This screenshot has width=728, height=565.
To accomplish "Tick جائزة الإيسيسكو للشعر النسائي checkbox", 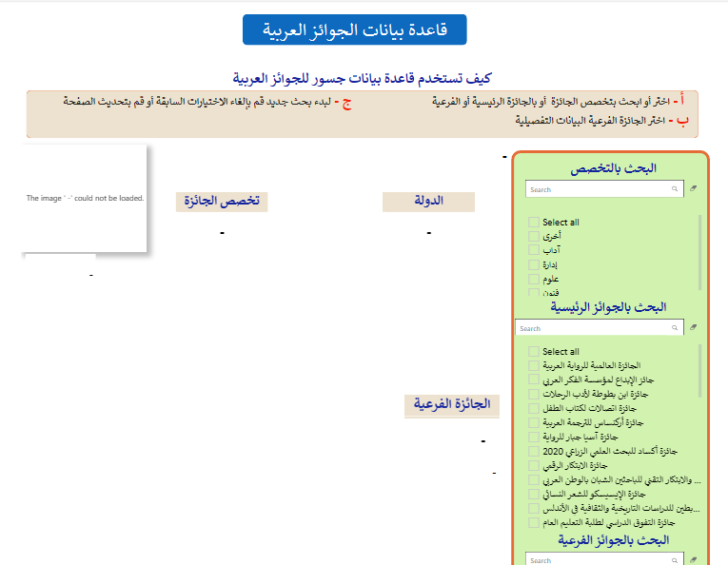I will pos(534,494).
